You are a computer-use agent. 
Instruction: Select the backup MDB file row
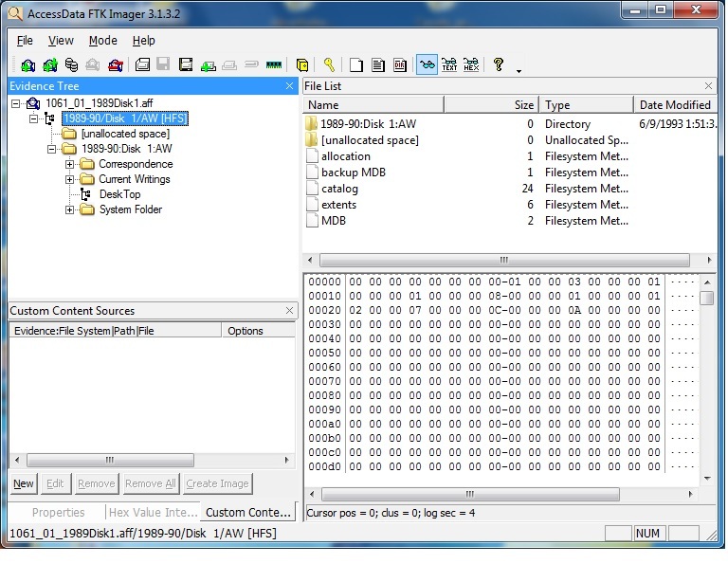[x=354, y=173]
